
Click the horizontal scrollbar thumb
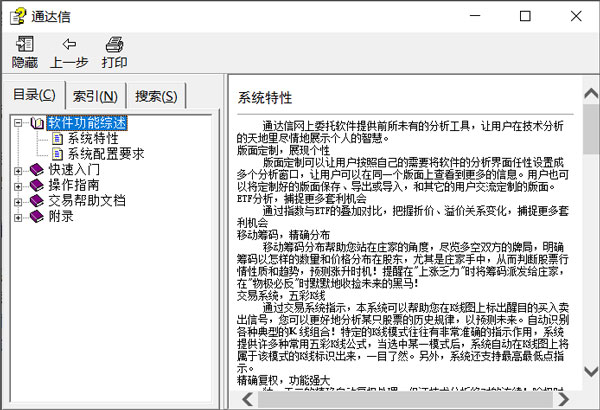point(405,400)
